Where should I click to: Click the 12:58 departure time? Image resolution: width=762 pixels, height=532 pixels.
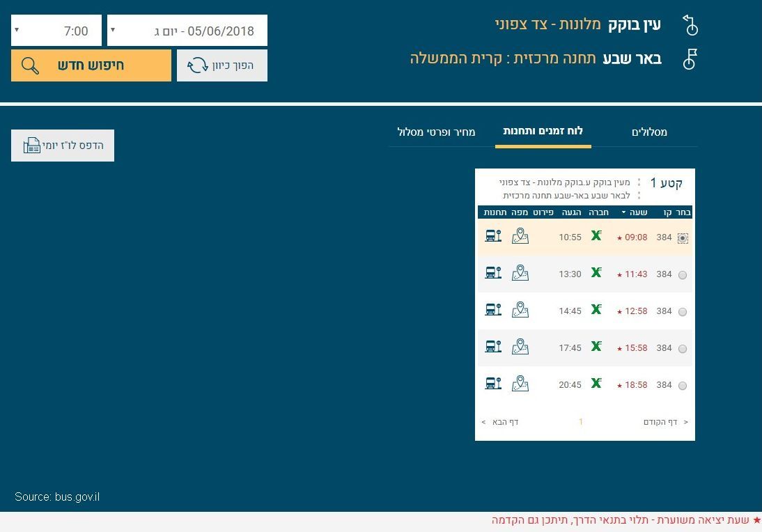(636, 311)
